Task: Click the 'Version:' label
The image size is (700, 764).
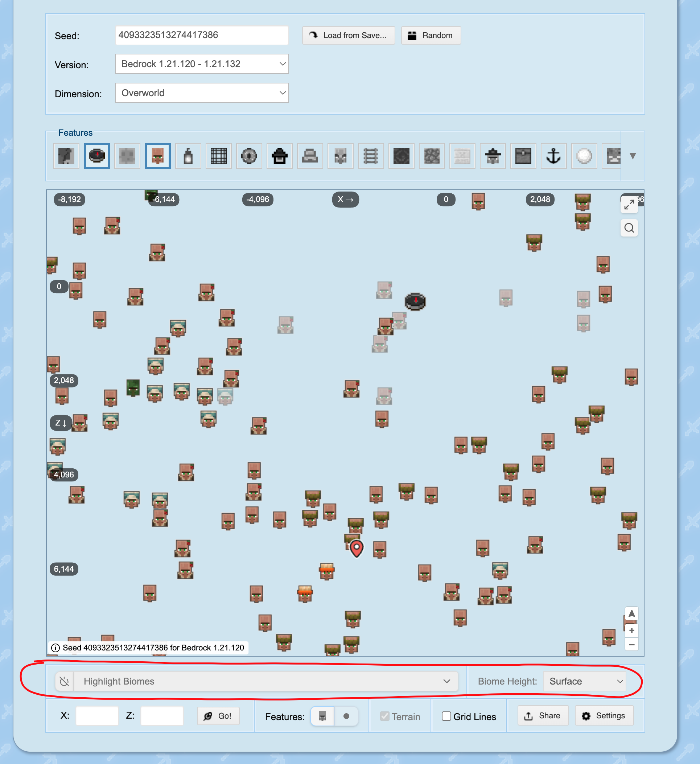Action: pyautogui.click(x=71, y=65)
